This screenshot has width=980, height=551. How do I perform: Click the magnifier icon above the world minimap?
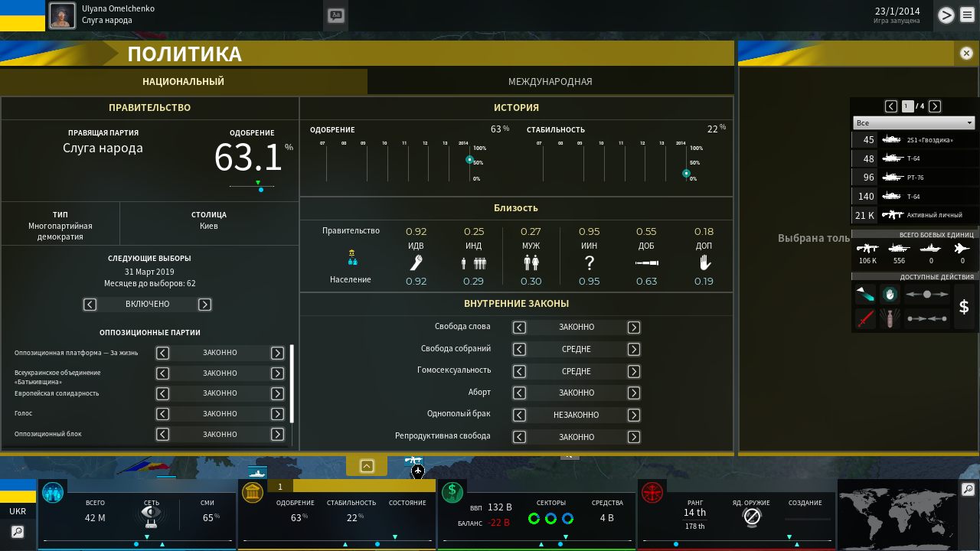[968, 489]
